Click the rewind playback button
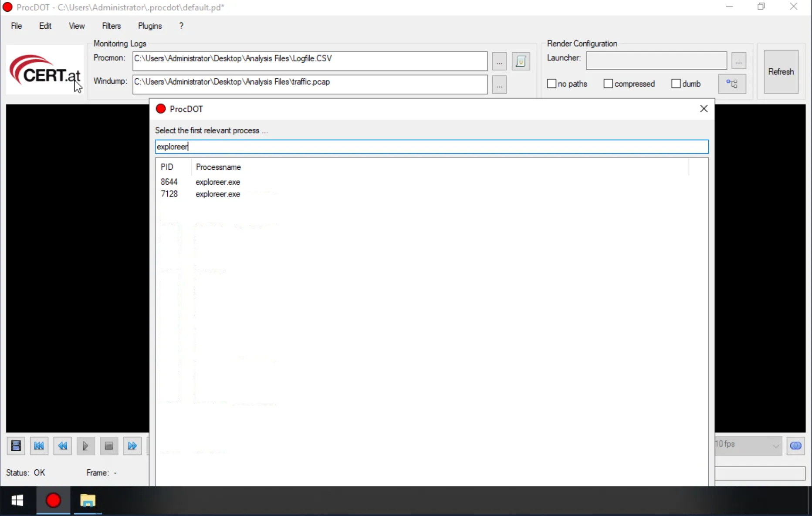 pyautogui.click(x=62, y=445)
